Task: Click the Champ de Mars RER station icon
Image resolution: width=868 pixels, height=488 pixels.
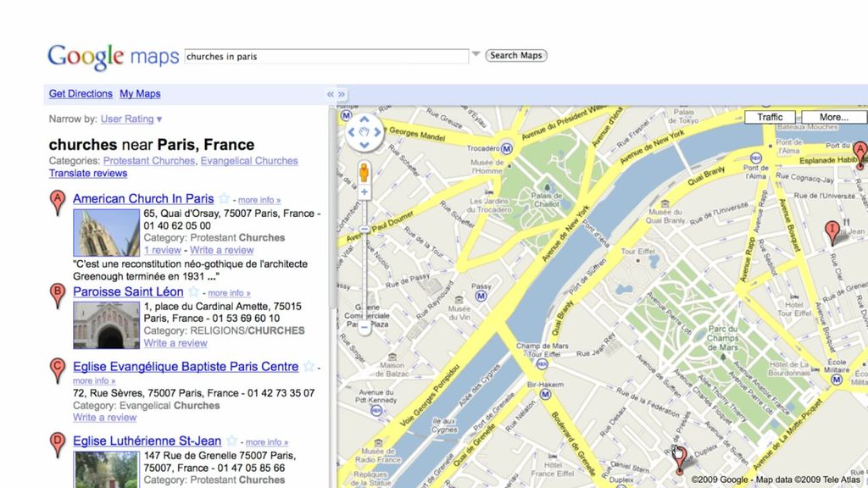Action: pos(542,364)
